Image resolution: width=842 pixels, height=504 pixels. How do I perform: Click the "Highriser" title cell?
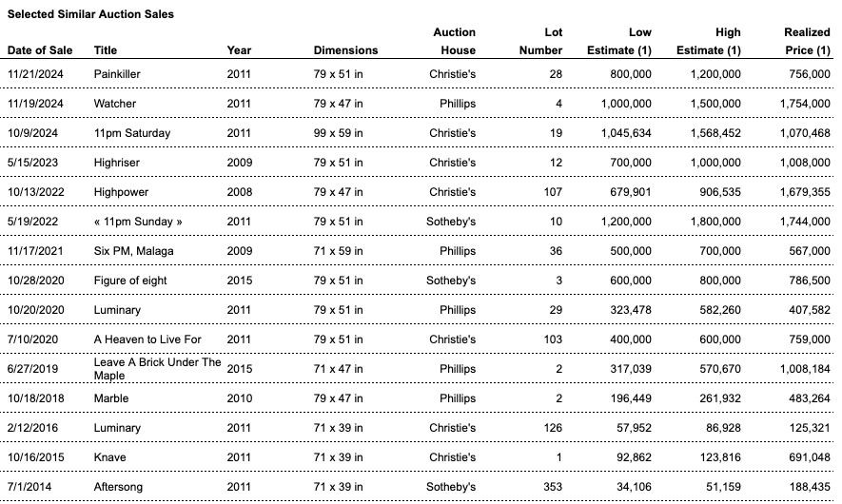(118, 163)
